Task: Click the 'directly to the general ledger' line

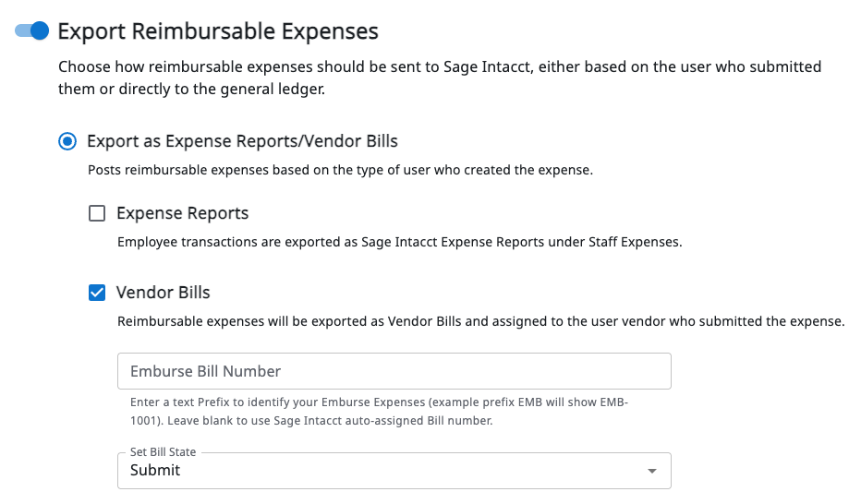Action: coord(191,90)
